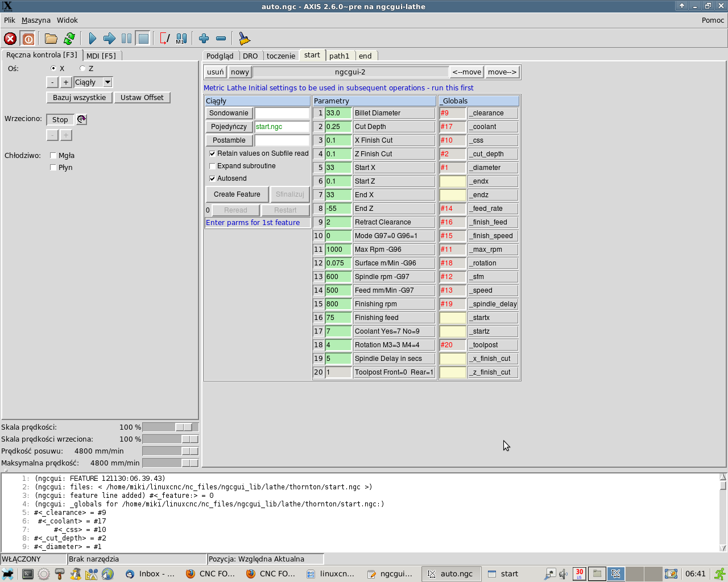The height and width of the screenshot is (582, 728).
Task: Click Billet Diameter value field
Action: click(338, 113)
